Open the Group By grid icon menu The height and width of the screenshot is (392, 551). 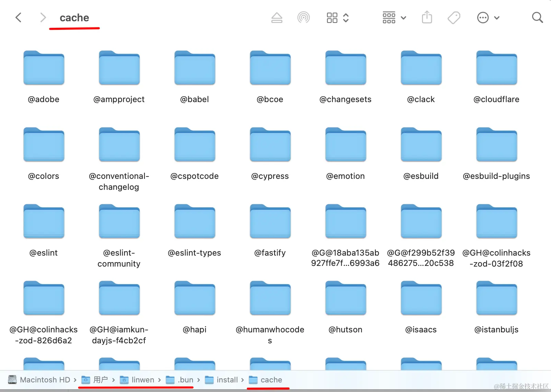click(x=389, y=17)
